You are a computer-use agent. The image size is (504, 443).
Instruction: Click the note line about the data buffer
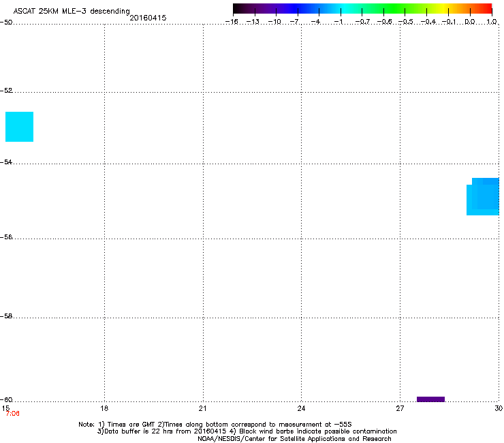click(247, 431)
